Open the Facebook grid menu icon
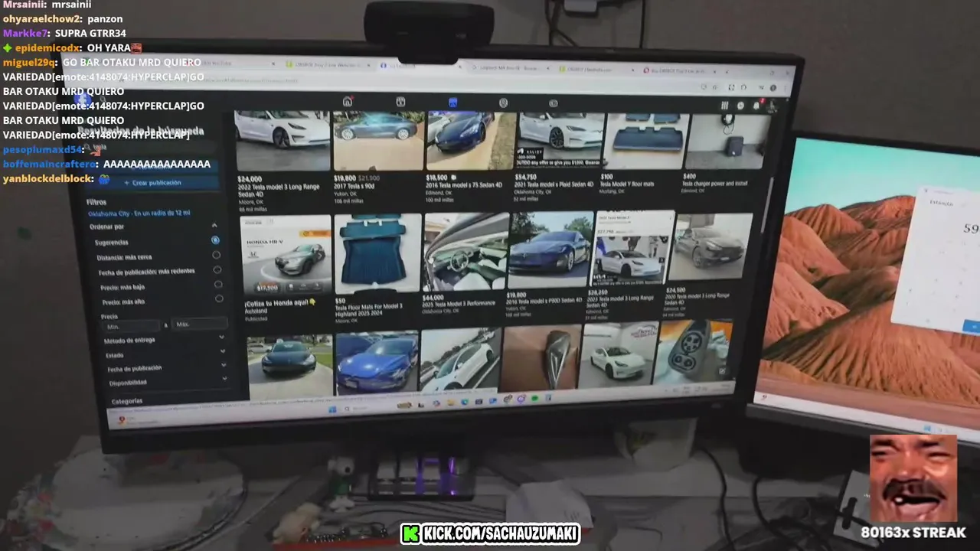 pos(724,106)
